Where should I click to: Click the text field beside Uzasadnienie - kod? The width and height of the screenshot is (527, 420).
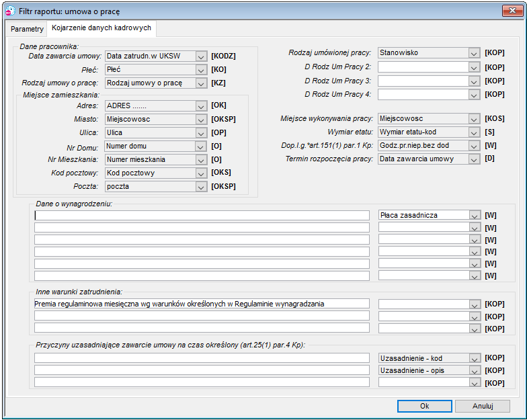[x=202, y=358]
